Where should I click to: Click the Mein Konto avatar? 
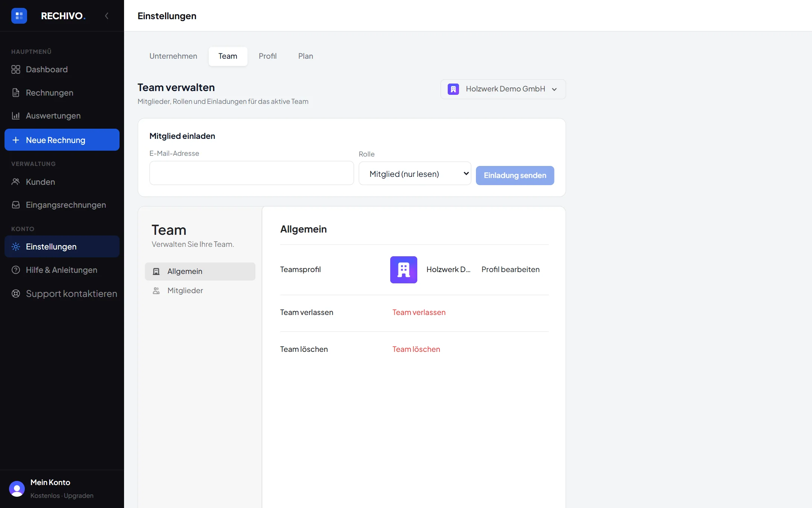[17, 489]
